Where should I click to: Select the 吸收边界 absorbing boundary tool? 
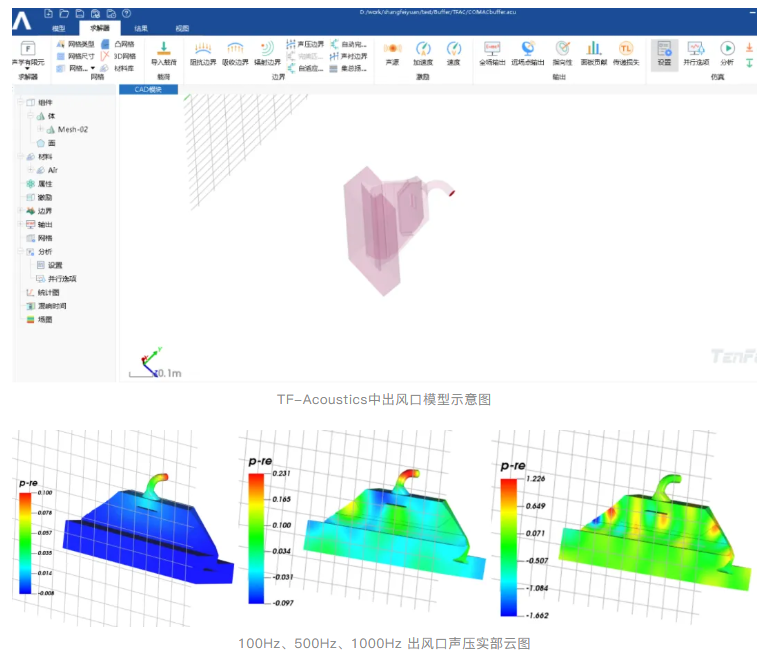235,49
